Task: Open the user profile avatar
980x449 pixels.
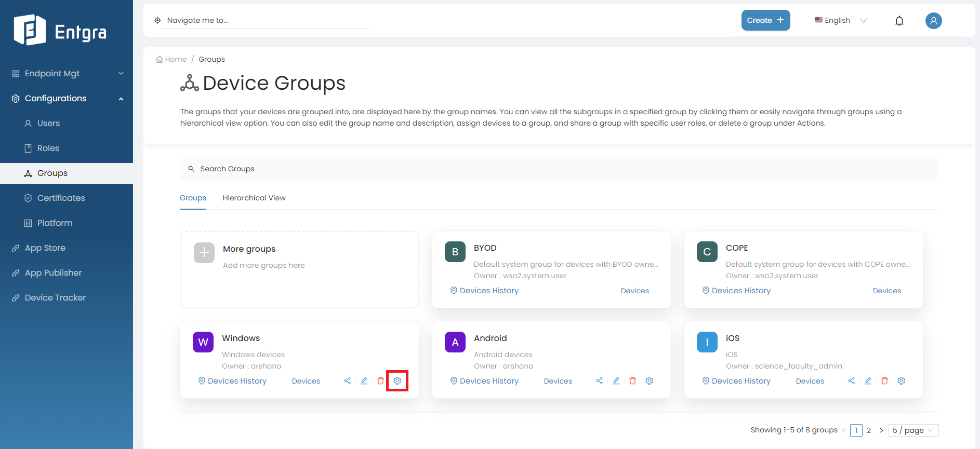Action: pos(934,21)
